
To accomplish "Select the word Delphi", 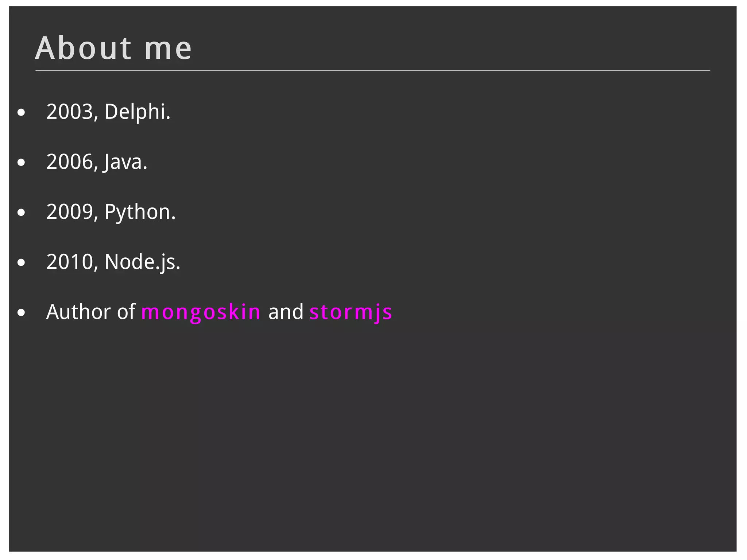I will (x=135, y=112).
